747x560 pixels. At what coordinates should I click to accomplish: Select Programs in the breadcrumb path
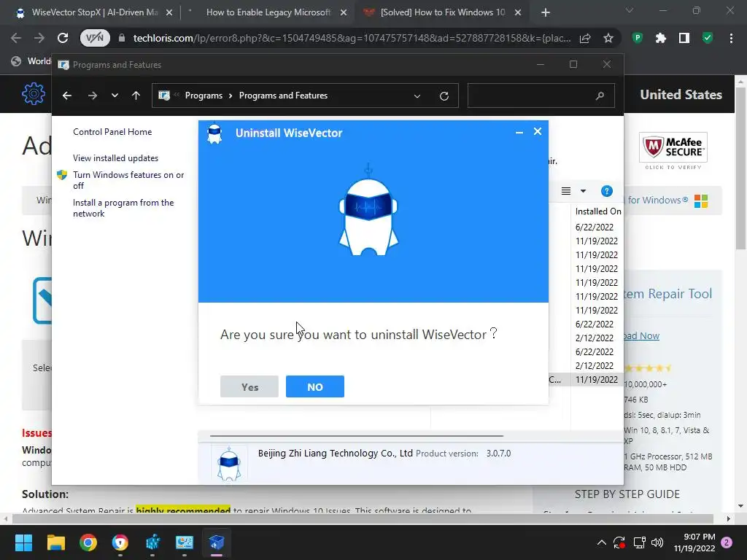point(204,96)
